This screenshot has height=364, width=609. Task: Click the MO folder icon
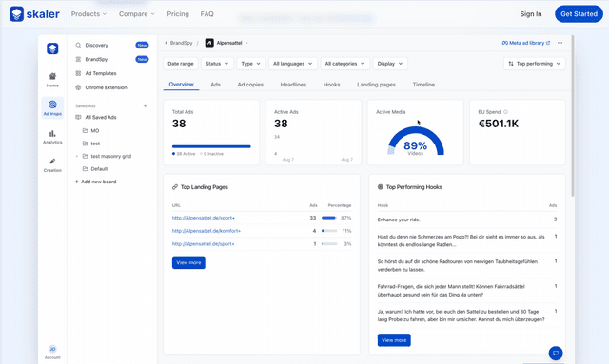(85, 131)
